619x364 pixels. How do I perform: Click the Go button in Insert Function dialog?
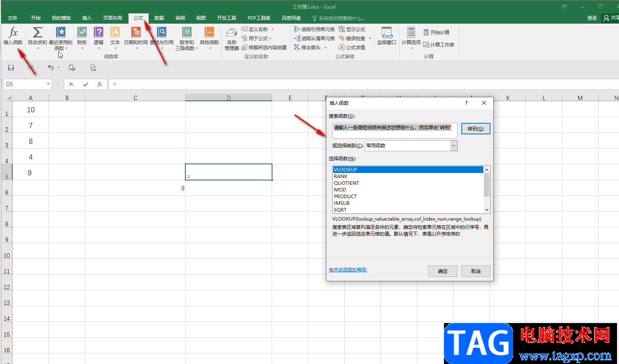point(475,129)
